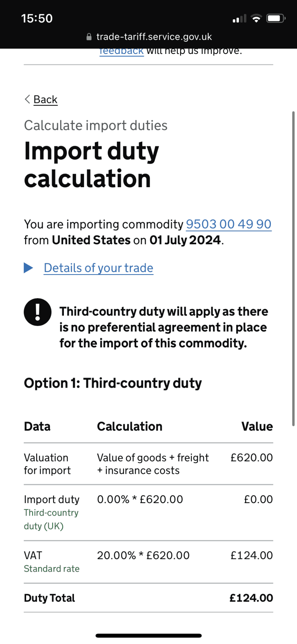
Task: Click the Calculation column header
Action: (130, 427)
